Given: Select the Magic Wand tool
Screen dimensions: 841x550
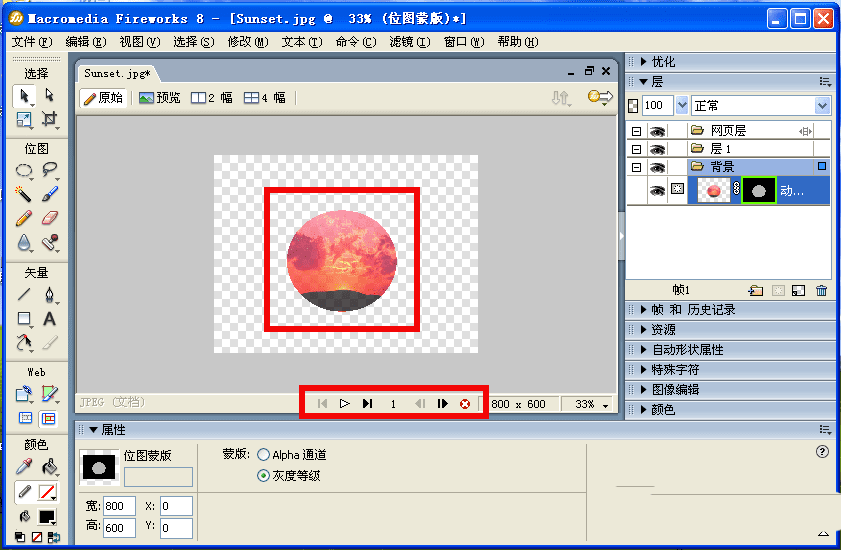Looking at the screenshot, I should [23, 194].
